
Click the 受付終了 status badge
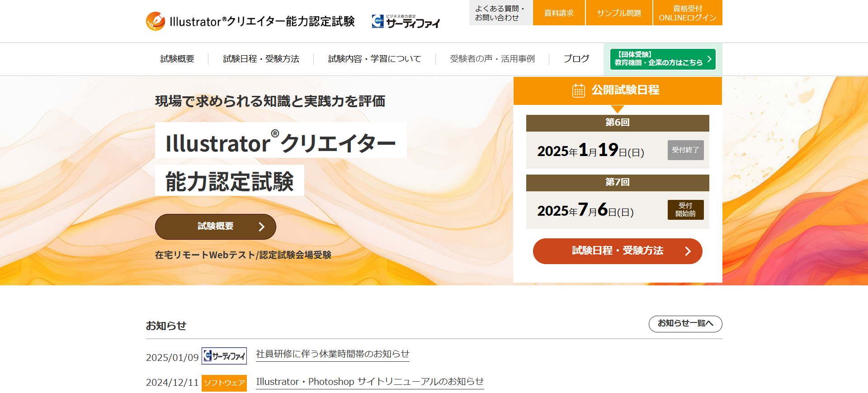click(x=686, y=150)
